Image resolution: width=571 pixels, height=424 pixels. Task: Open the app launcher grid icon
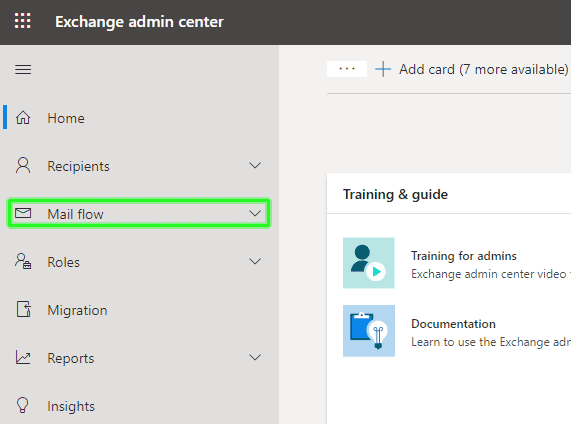click(23, 21)
